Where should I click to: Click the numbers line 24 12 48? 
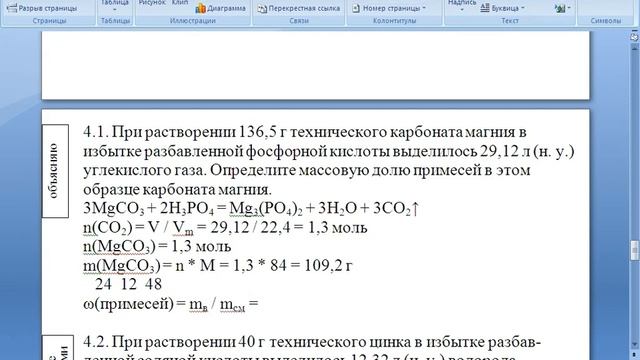(x=129, y=284)
